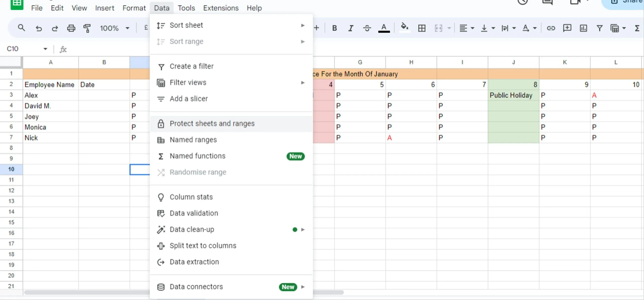Expand the merge cells dropdown arrow

click(x=449, y=28)
